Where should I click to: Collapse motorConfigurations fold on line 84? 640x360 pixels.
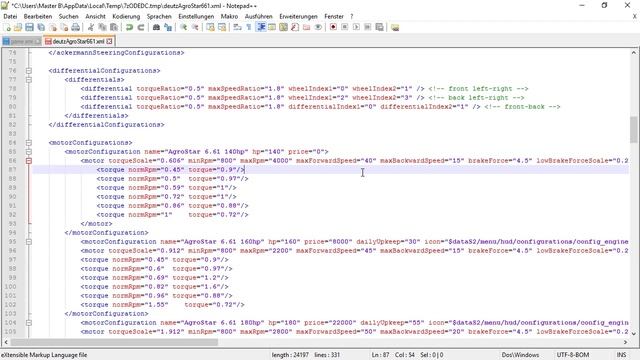pos(29,142)
